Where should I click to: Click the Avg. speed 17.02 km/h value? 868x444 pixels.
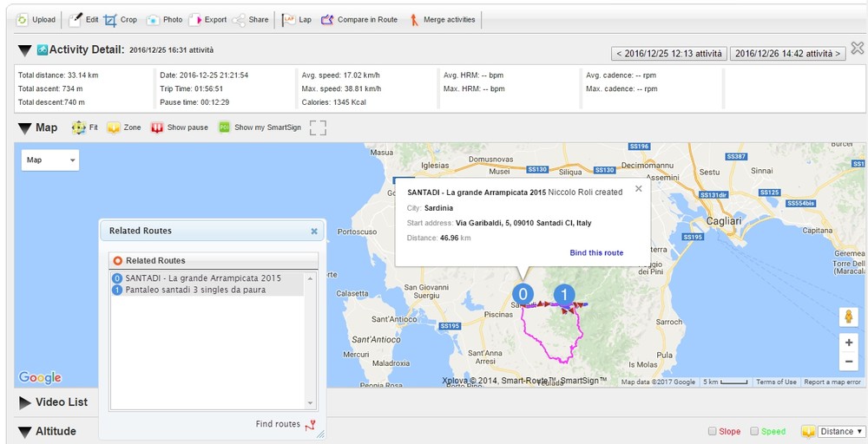[x=363, y=75]
